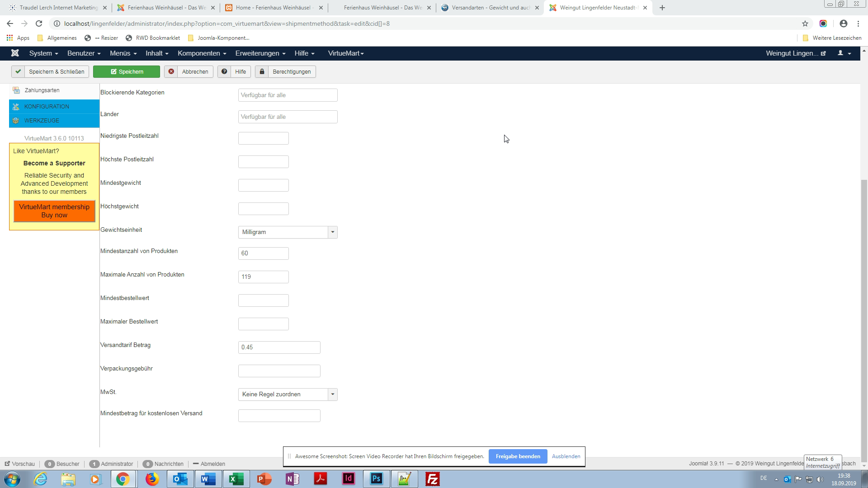This screenshot has height=488, width=868.
Task: Click VirtueMart membership Buy now button
Action: point(54,211)
